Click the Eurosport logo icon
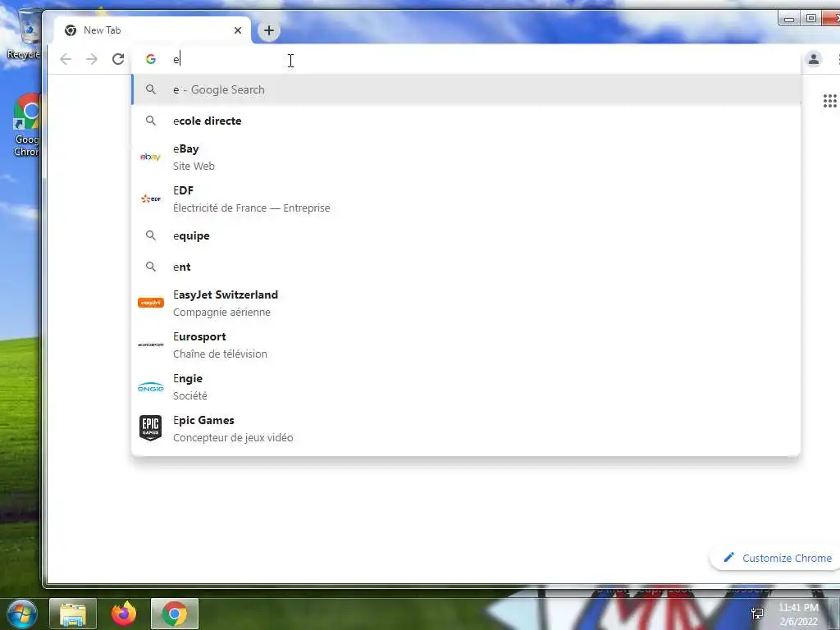Viewport: 840px width, 630px height. click(x=151, y=345)
